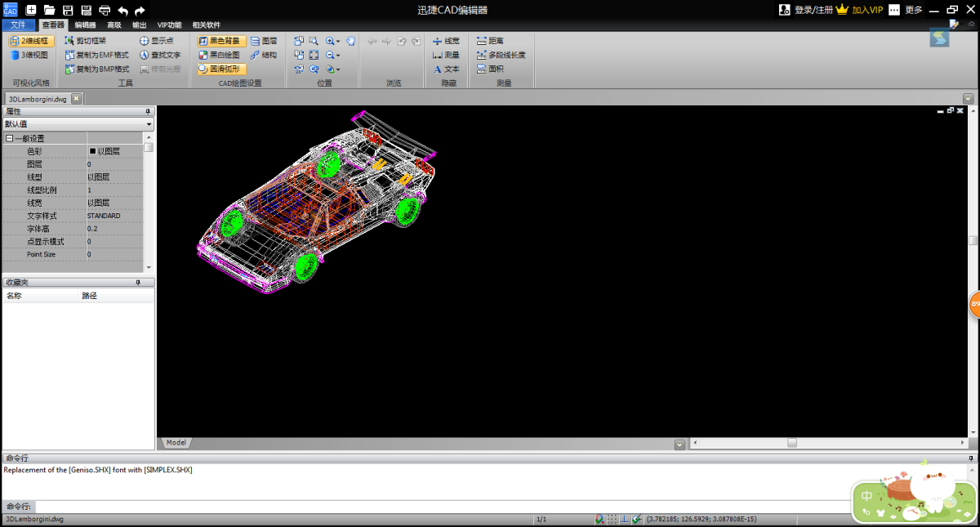The image size is (980, 527).
Task: Click the 距离 distance measure tool
Action: point(490,40)
